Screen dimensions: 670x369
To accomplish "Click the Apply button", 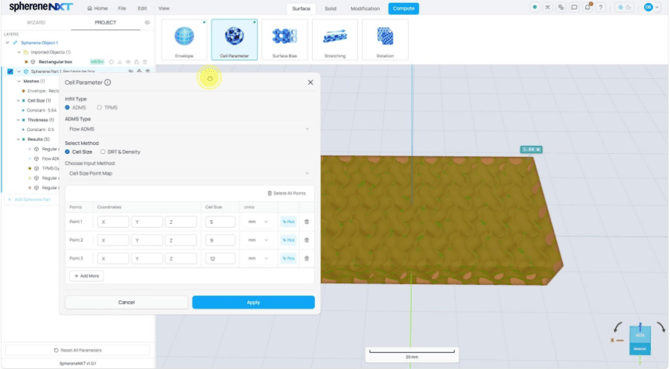I will click(253, 302).
